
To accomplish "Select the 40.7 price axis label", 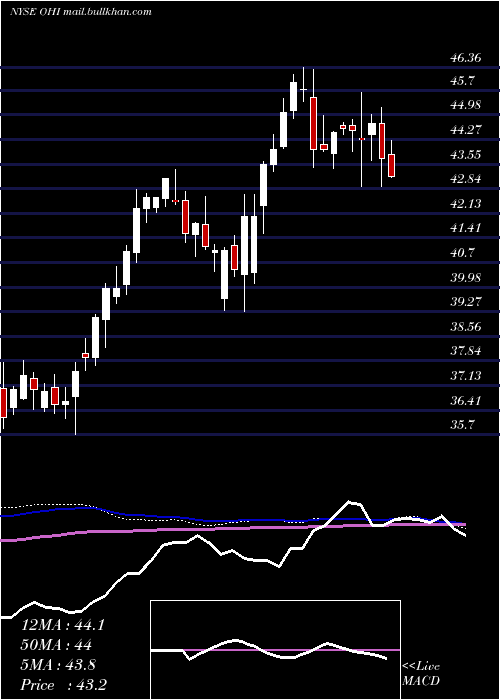I will (x=463, y=254).
